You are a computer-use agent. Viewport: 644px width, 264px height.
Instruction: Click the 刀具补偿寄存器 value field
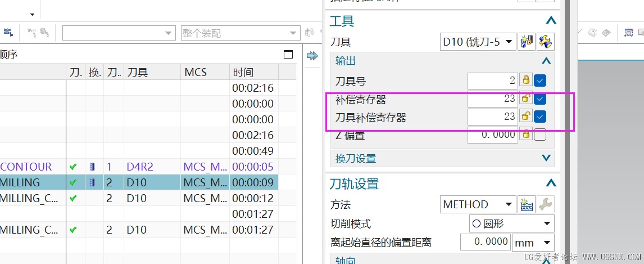(x=493, y=117)
